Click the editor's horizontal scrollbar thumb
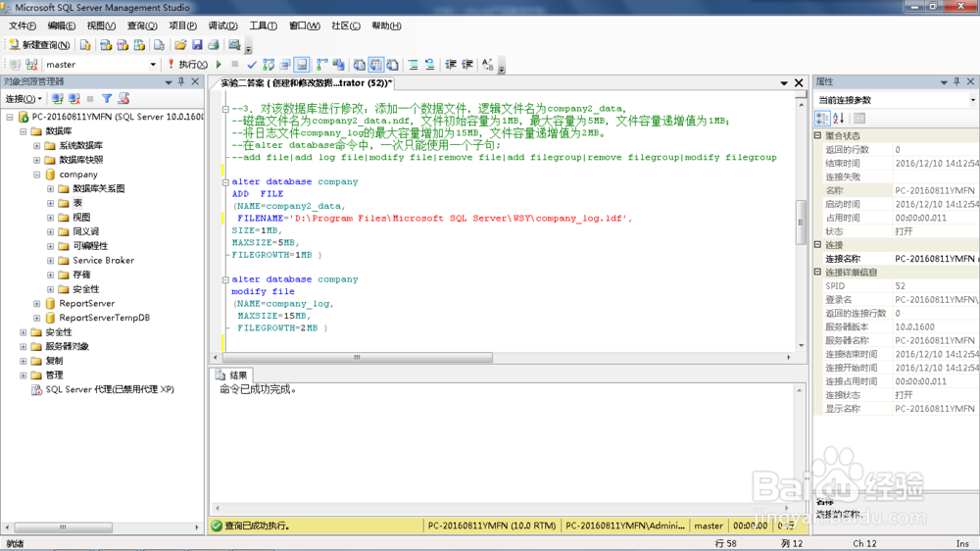980x551 pixels. [357, 357]
